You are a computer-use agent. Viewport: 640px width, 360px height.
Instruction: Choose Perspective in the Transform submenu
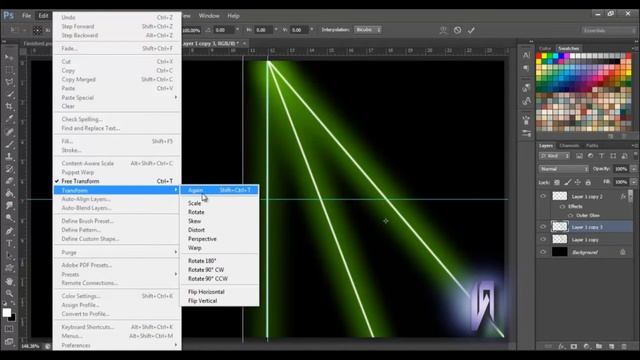(x=220, y=239)
